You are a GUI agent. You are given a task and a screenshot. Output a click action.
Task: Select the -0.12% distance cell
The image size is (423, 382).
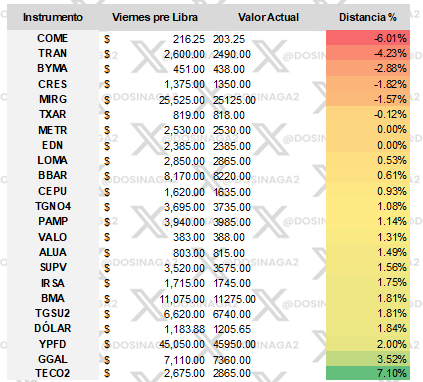click(368, 114)
